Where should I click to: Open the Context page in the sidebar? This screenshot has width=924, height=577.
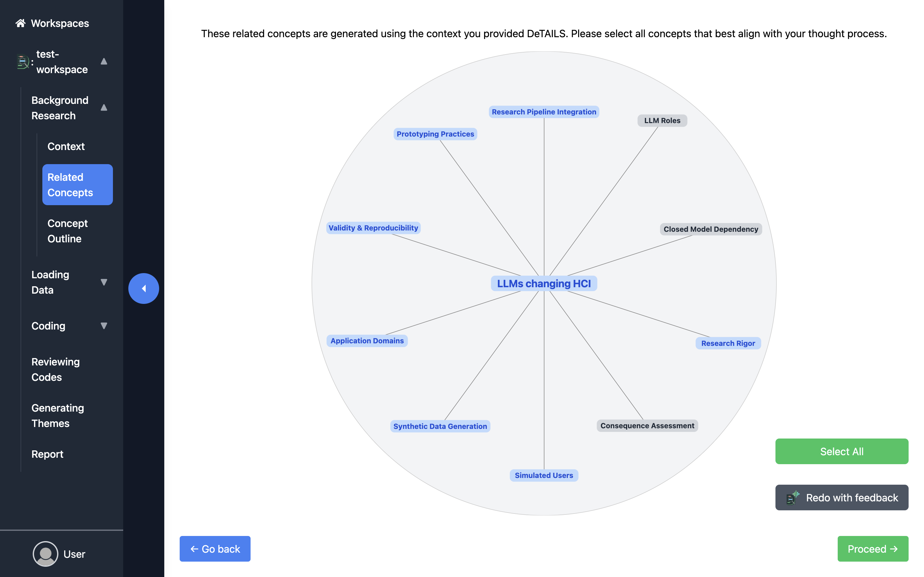tap(66, 146)
